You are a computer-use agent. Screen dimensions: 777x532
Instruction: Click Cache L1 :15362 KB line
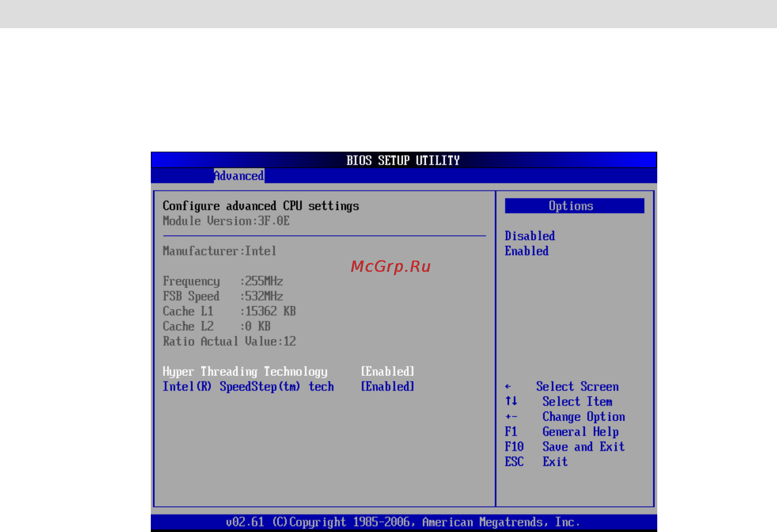[229, 311]
